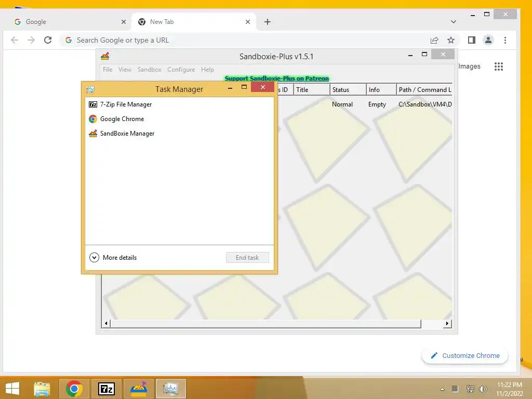Click the Chrome icon in Task Manager list
Screen dimensions: 532x399
(x=93, y=119)
